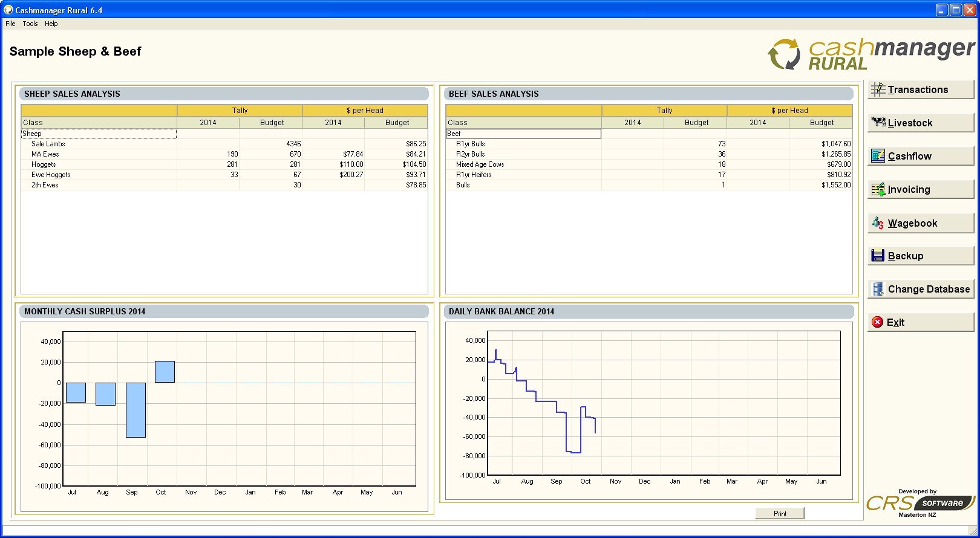This screenshot has width=980, height=538.
Task: Select the Sheep class row
Action: coord(224,134)
